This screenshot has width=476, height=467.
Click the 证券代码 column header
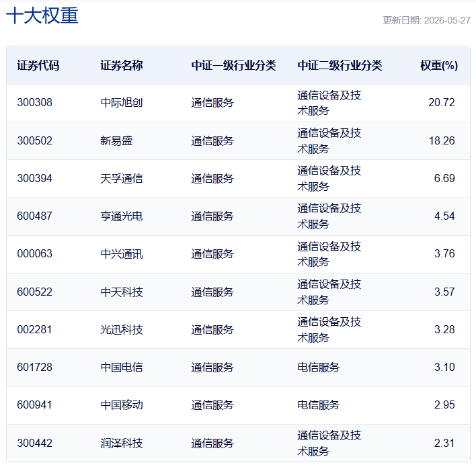tap(38, 66)
